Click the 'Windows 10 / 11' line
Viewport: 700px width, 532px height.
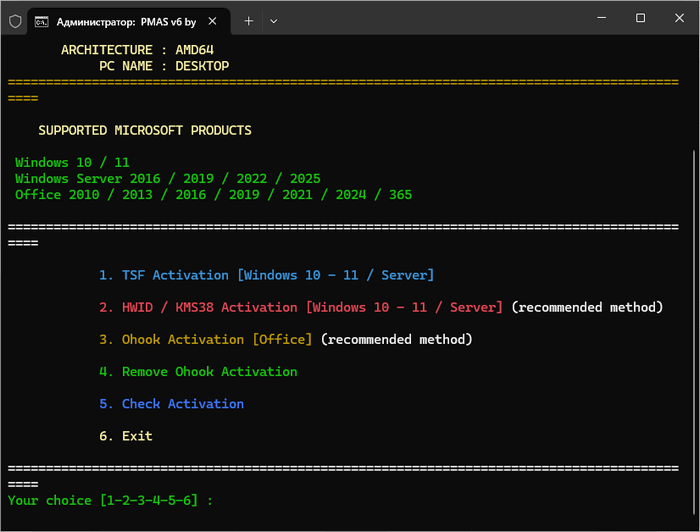click(72, 162)
